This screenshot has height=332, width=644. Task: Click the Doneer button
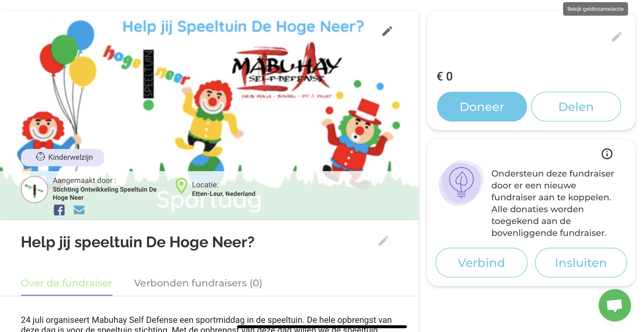tap(482, 107)
